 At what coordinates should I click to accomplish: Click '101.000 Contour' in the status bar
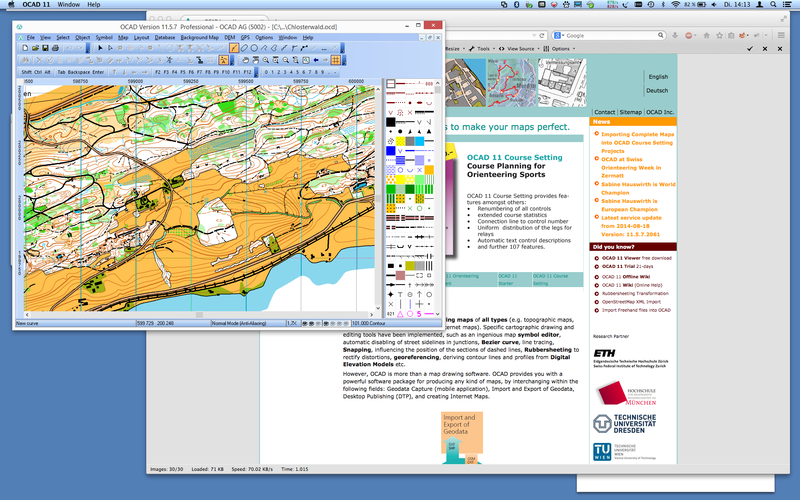(369, 323)
